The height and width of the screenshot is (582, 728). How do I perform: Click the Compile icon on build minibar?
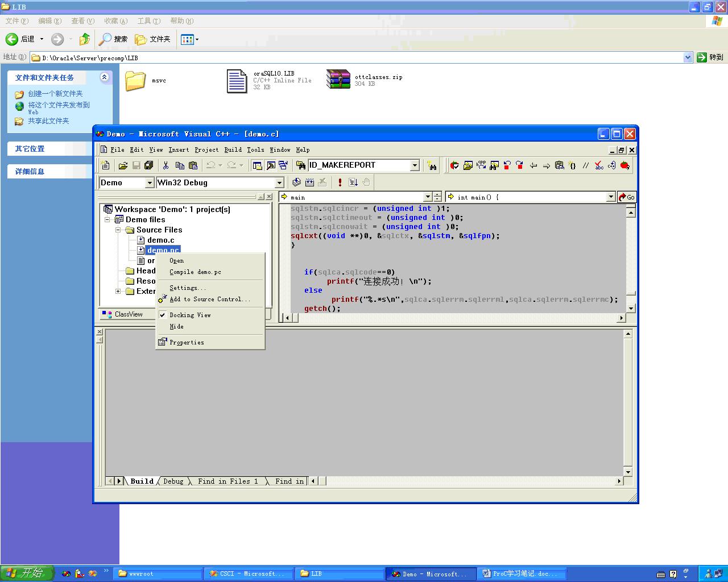[296, 182]
